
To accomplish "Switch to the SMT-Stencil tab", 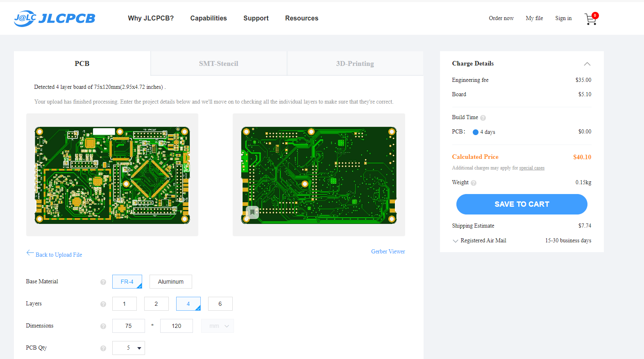I will 219,63.
